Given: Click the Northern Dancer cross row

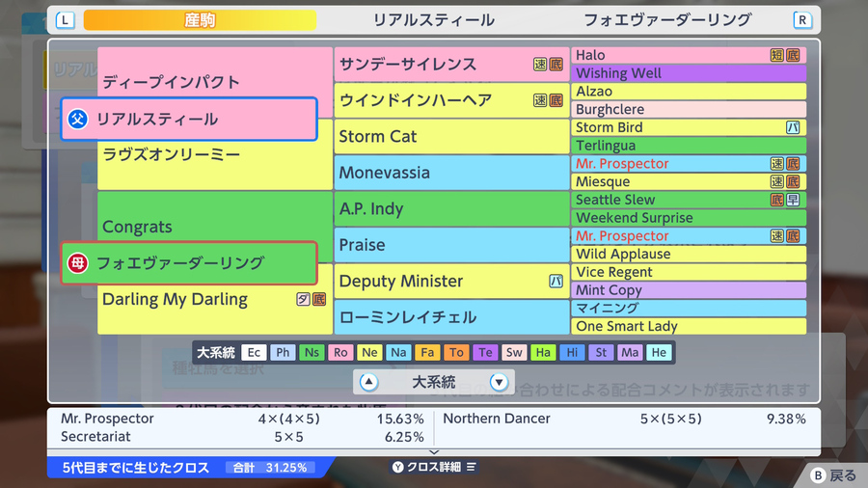Looking at the screenshot, I should click(x=624, y=419).
